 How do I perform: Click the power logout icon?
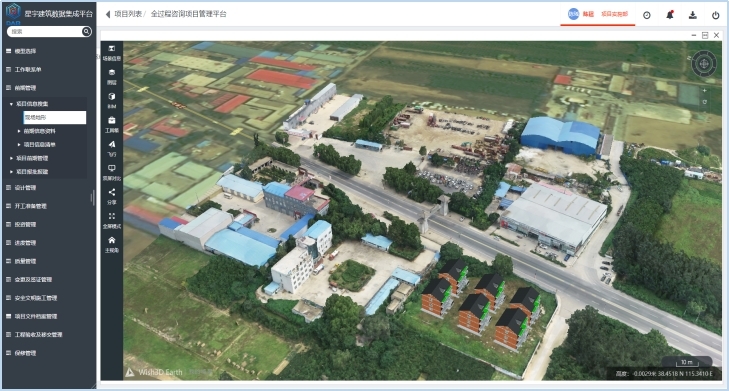[716, 15]
